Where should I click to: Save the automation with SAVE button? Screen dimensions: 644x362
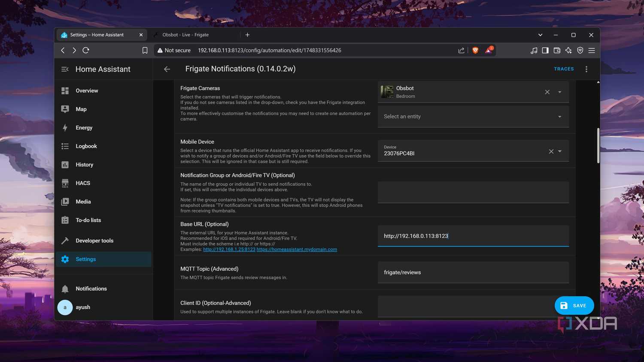pos(574,306)
